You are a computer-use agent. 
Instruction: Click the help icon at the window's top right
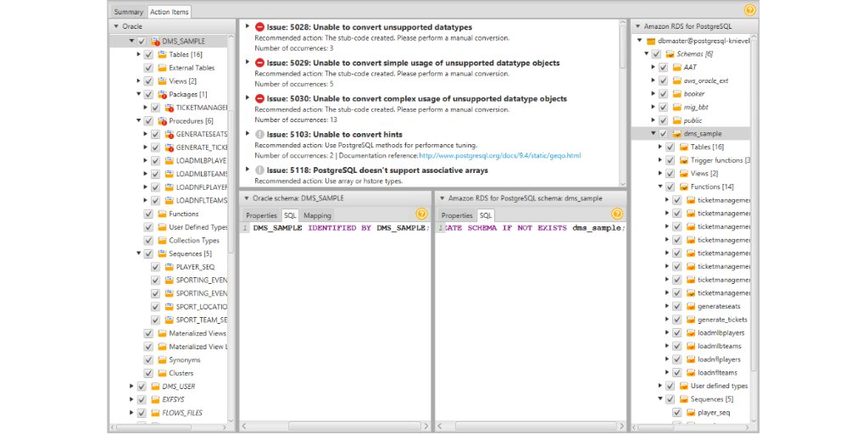[749, 10]
